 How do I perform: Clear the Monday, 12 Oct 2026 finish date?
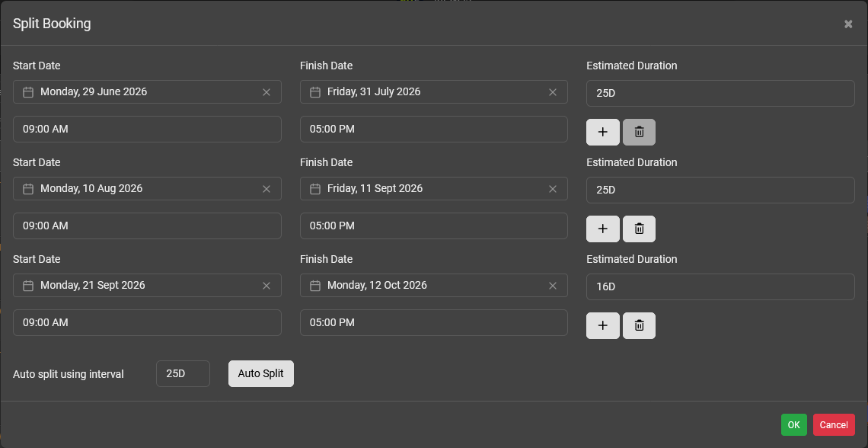point(553,286)
